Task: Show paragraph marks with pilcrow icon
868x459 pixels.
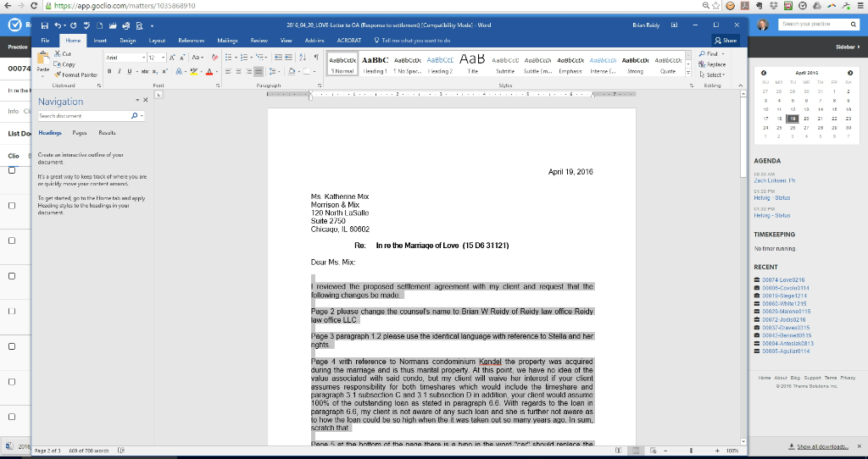Action: tap(316, 58)
